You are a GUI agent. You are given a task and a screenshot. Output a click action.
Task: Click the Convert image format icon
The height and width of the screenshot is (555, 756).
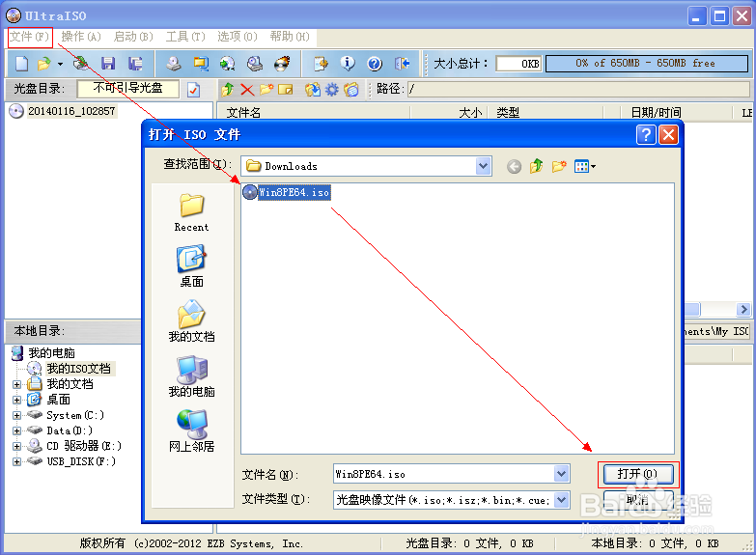[201, 63]
